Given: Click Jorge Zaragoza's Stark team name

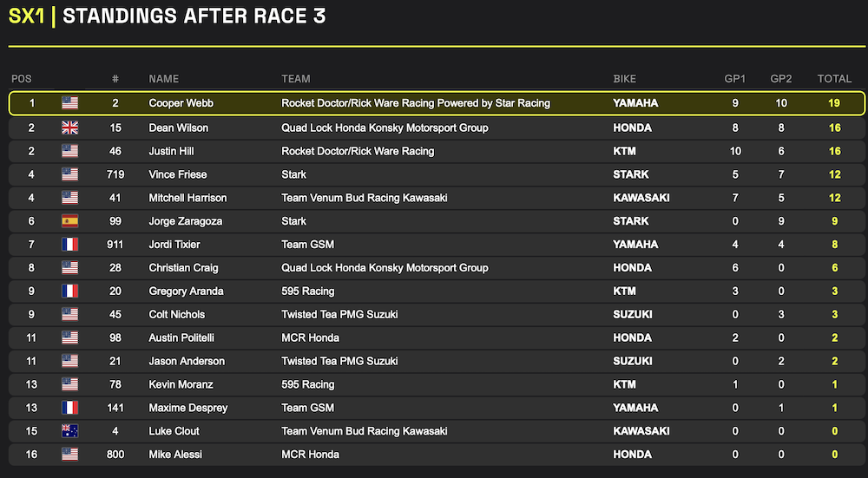Looking at the screenshot, I should (294, 220).
